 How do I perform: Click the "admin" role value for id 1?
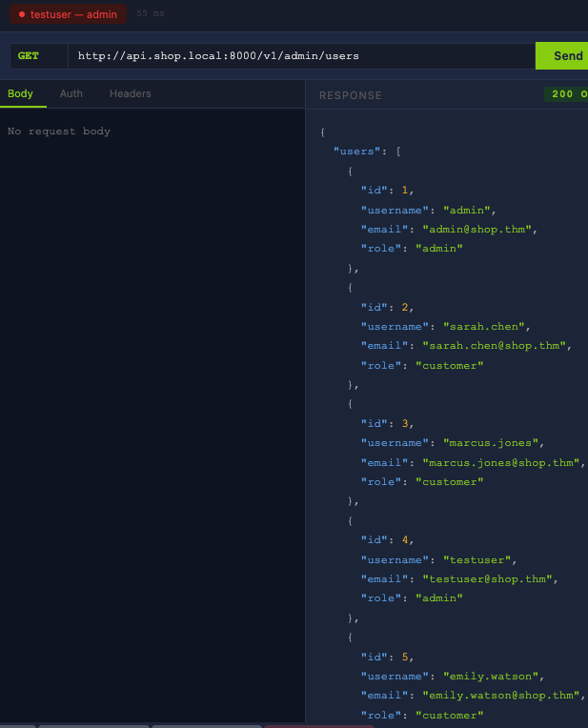(x=439, y=249)
